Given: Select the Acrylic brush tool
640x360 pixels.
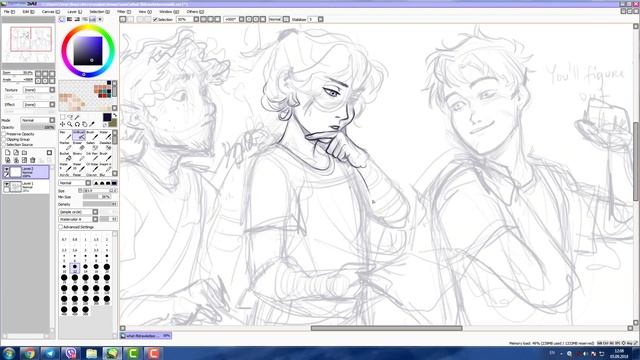Looking at the screenshot, I should click(x=65, y=175).
